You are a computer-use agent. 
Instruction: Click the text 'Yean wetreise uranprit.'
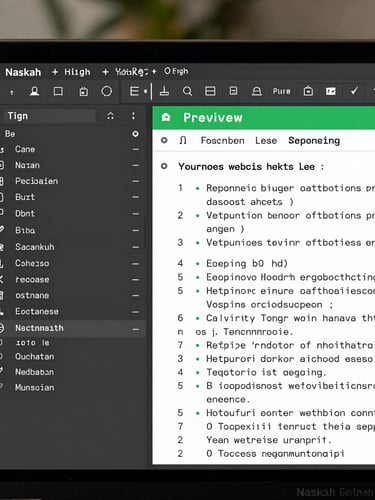coord(269,440)
